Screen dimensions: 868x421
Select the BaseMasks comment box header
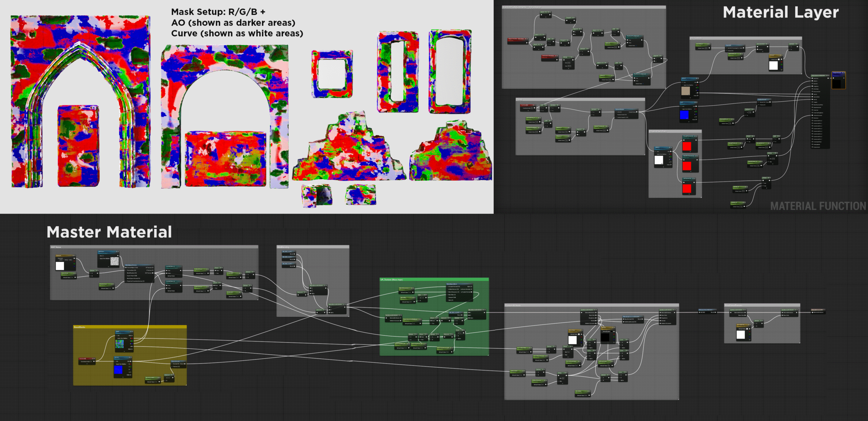(x=80, y=327)
